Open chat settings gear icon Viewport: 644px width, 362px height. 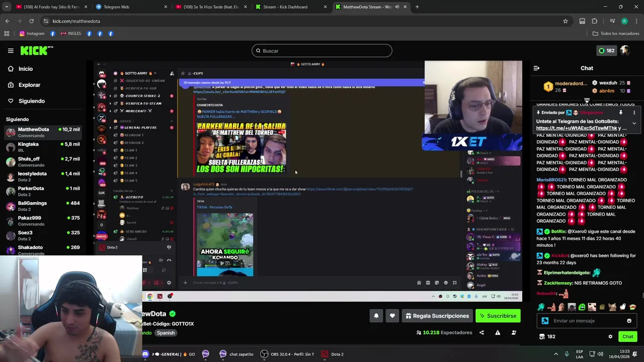pos(610,336)
